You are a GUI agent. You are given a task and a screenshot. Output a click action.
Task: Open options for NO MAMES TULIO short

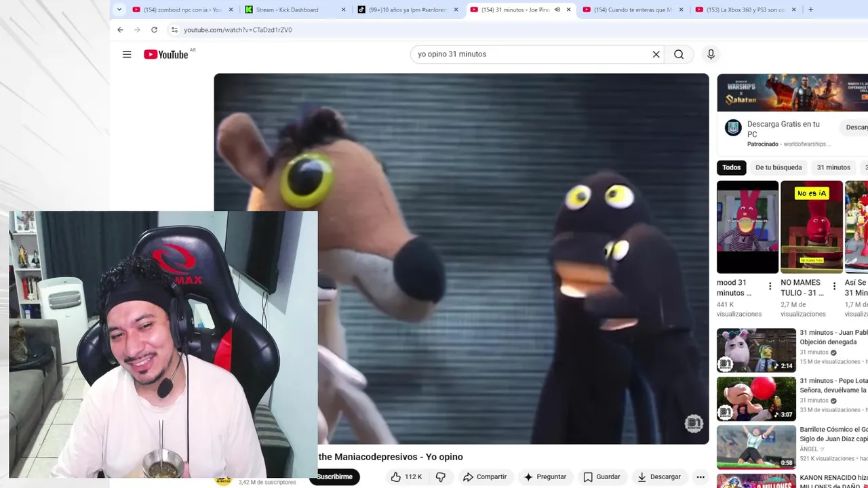(834, 287)
